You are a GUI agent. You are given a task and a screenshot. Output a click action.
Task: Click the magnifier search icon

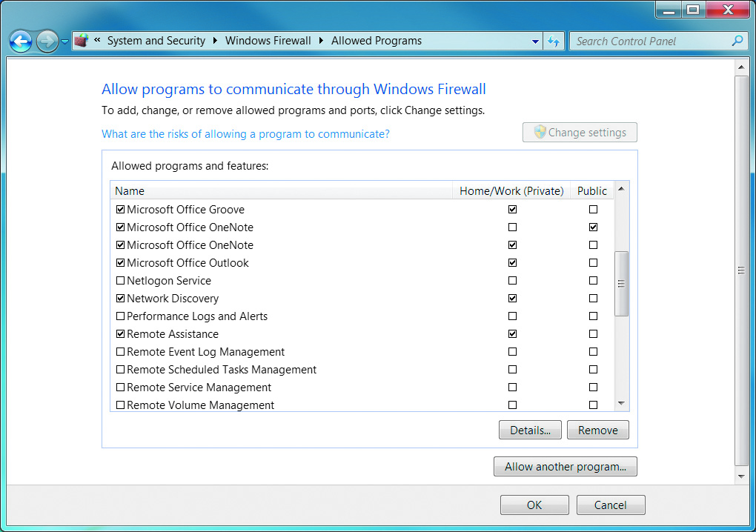(x=737, y=41)
